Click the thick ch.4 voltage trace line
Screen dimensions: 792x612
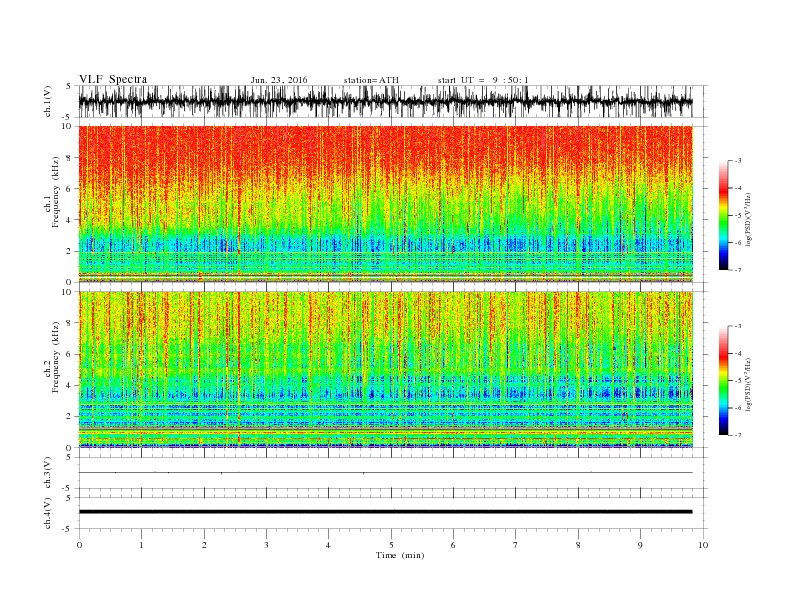[x=385, y=512]
